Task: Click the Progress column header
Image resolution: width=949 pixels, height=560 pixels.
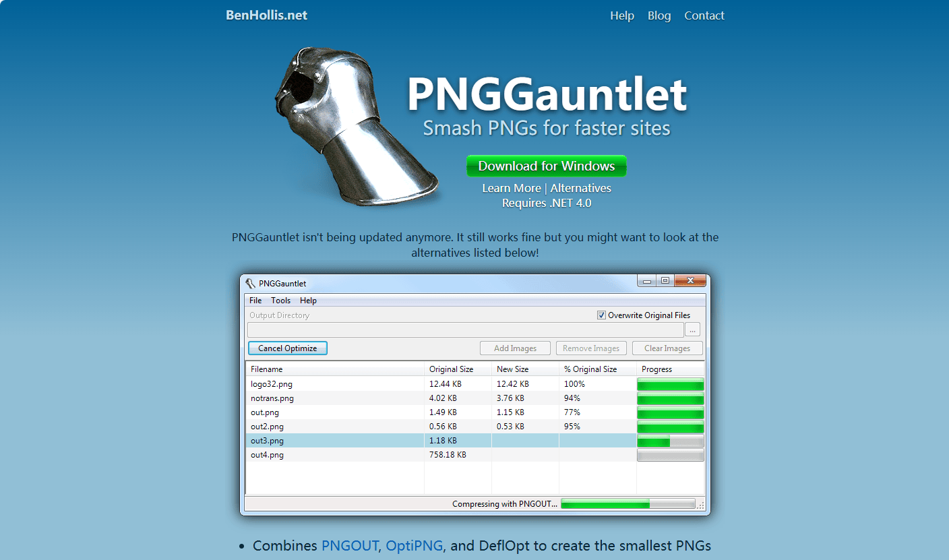Action: pos(671,369)
